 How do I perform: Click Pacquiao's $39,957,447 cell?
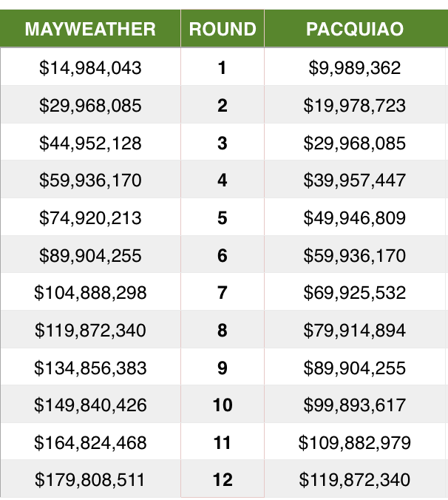pos(355,180)
